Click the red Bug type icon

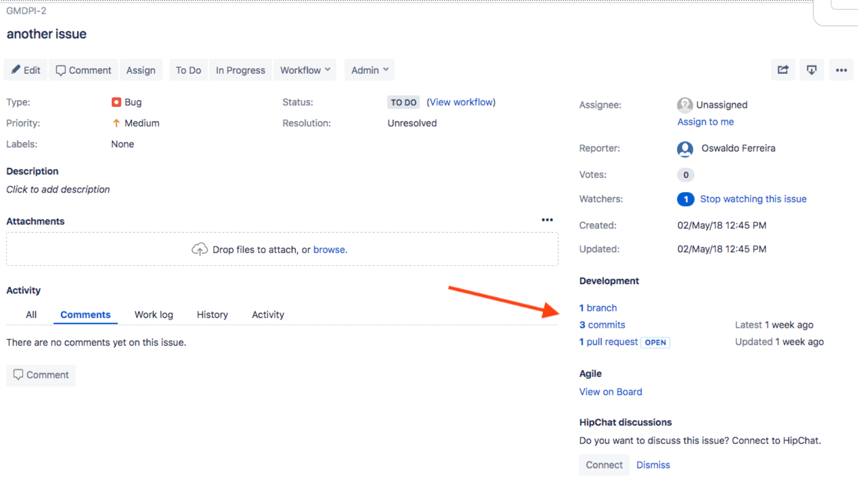tap(116, 102)
